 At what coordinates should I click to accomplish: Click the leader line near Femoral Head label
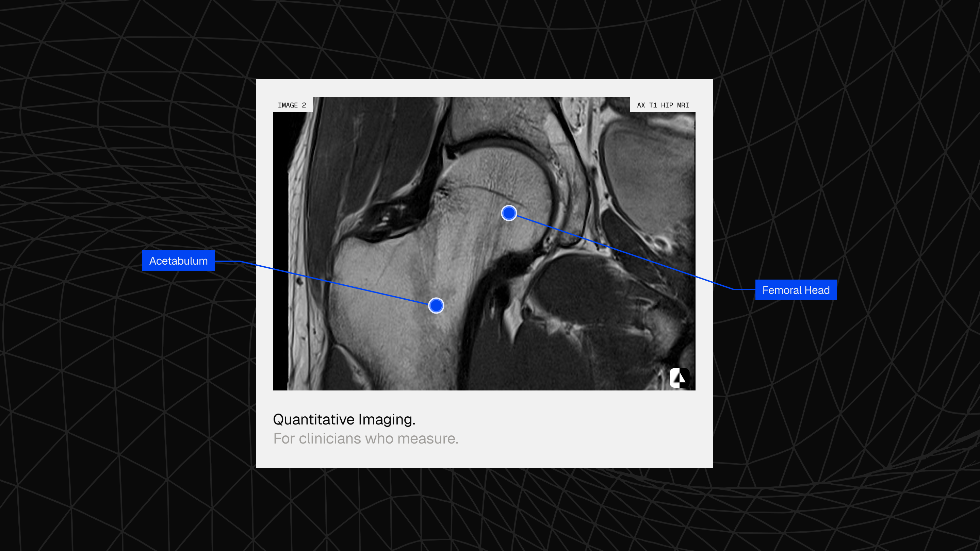click(x=744, y=289)
